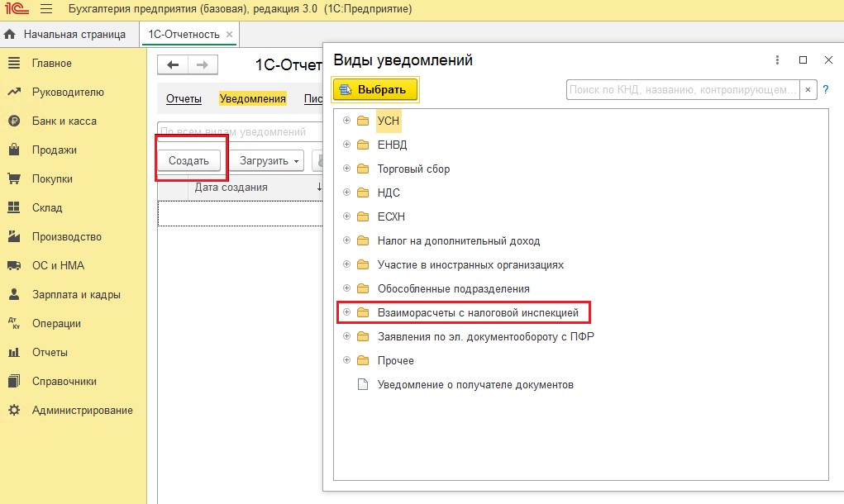This screenshot has height=504, width=844.
Task: Focus the По всем видам уведомлений filter field
Action: (240, 131)
